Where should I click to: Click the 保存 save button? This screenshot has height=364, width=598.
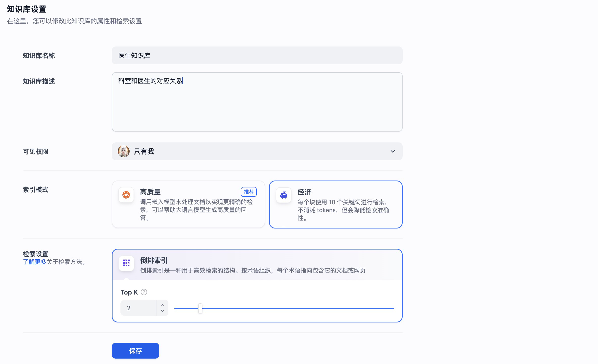click(x=135, y=351)
